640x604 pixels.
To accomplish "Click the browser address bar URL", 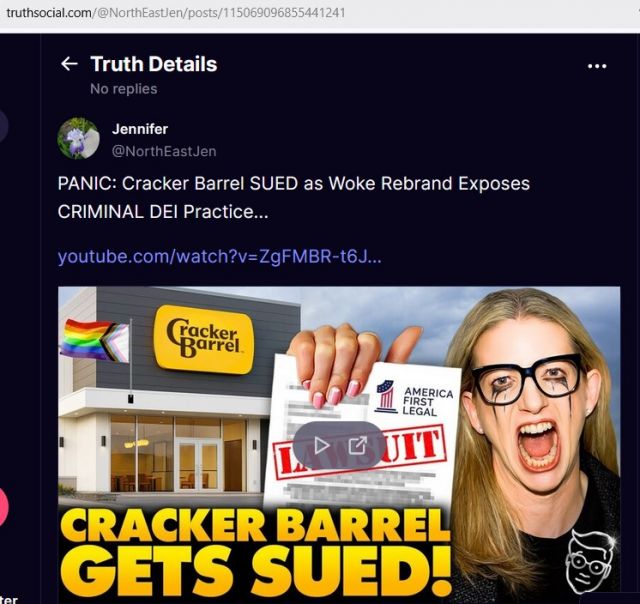I will (x=176, y=13).
